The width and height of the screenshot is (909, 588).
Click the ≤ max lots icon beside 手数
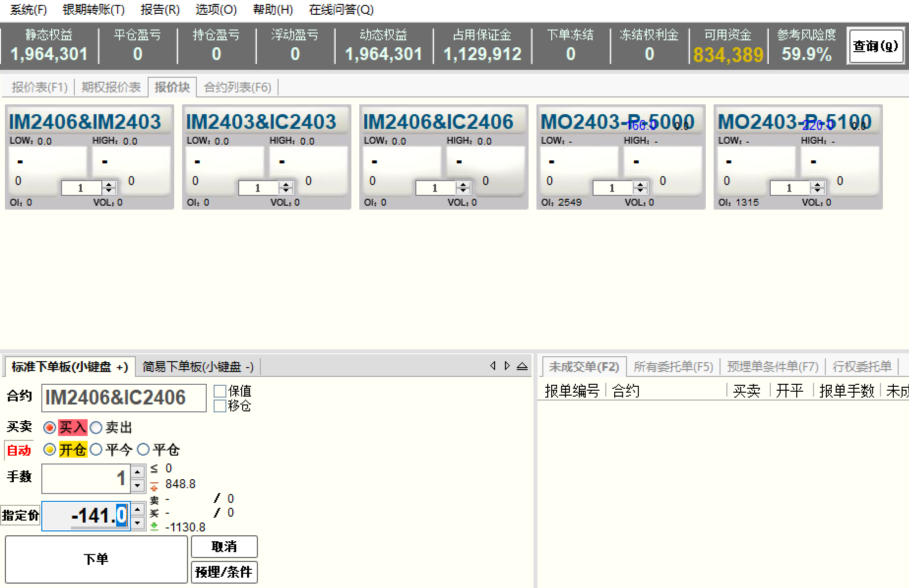pos(155,468)
